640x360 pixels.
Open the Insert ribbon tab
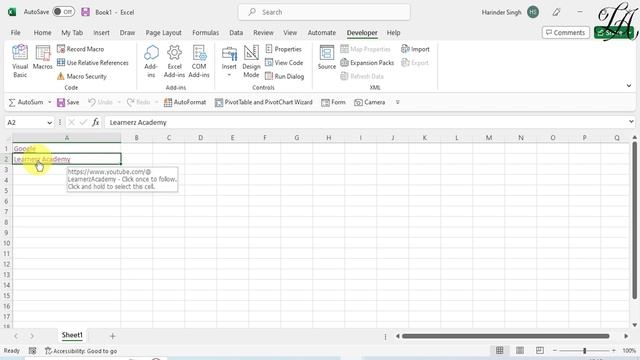coord(101,33)
